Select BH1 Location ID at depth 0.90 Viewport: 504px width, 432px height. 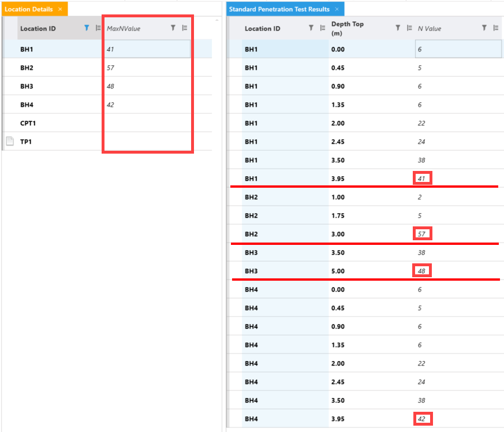click(285, 86)
